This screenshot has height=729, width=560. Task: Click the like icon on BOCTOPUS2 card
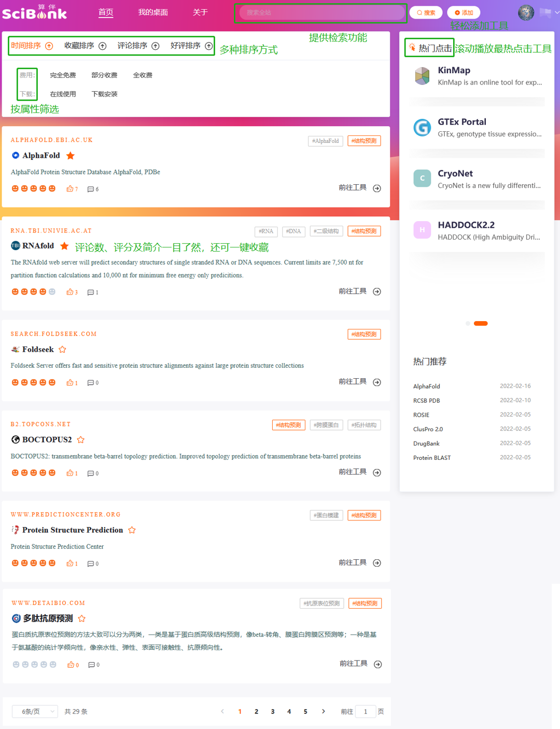[69, 473]
